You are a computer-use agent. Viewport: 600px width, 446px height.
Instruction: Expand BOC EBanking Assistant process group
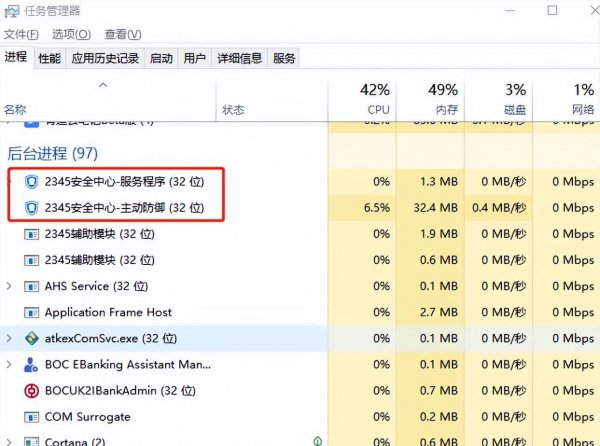click(x=9, y=364)
